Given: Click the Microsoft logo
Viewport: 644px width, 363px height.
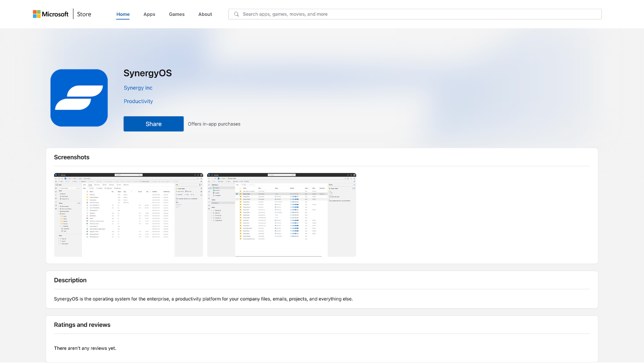Looking at the screenshot, I should (x=51, y=14).
